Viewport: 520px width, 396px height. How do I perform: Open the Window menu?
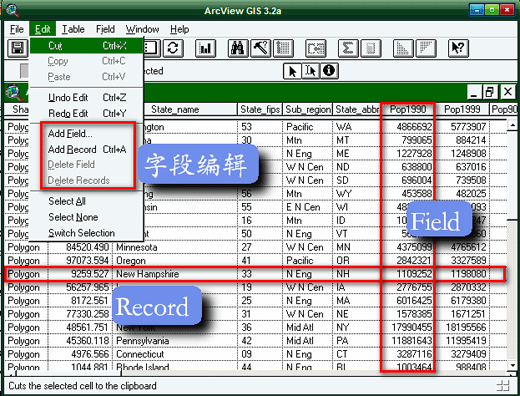[x=142, y=29]
